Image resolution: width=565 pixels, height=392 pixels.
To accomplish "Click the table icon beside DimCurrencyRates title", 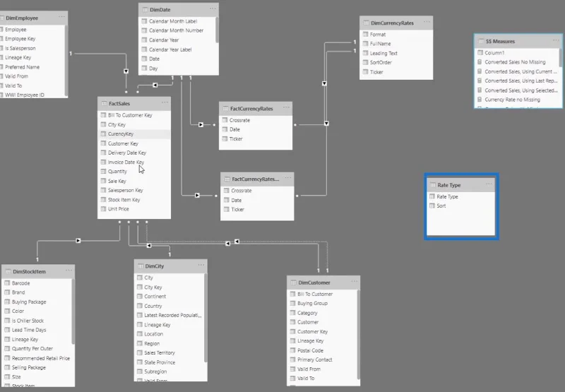I will click(x=366, y=23).
